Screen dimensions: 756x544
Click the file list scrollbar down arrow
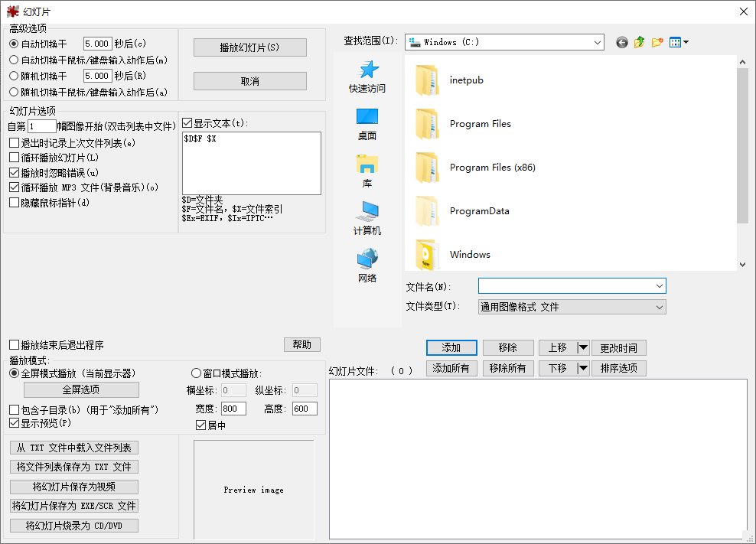741,264
